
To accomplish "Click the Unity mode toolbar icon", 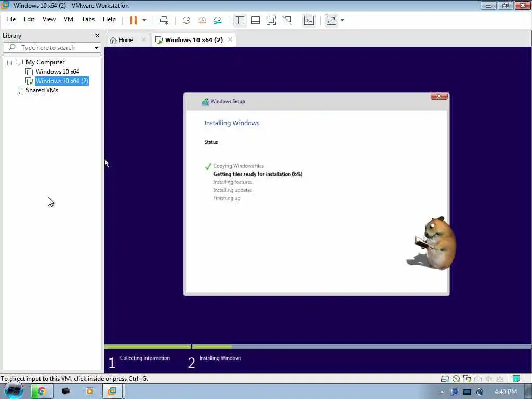I will pos(287,20).
